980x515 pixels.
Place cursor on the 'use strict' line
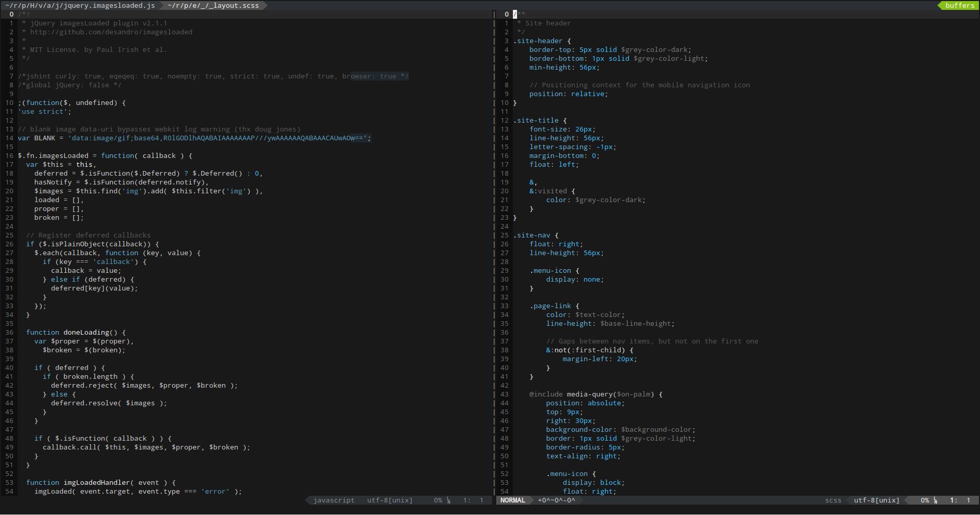(45, 111)
